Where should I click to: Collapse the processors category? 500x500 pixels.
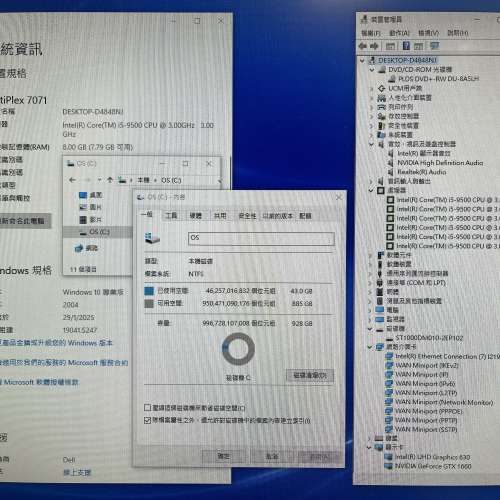(x=371, y=190)
